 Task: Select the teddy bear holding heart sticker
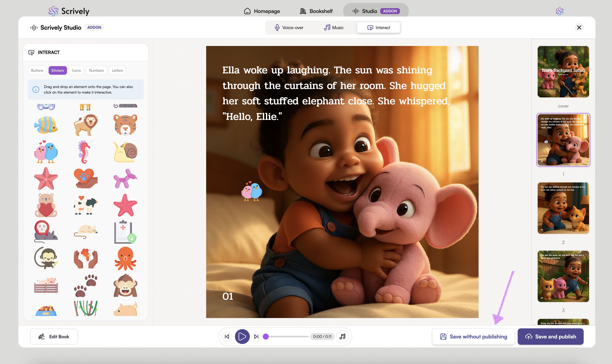pyautogui.click(x=46, y=205)
